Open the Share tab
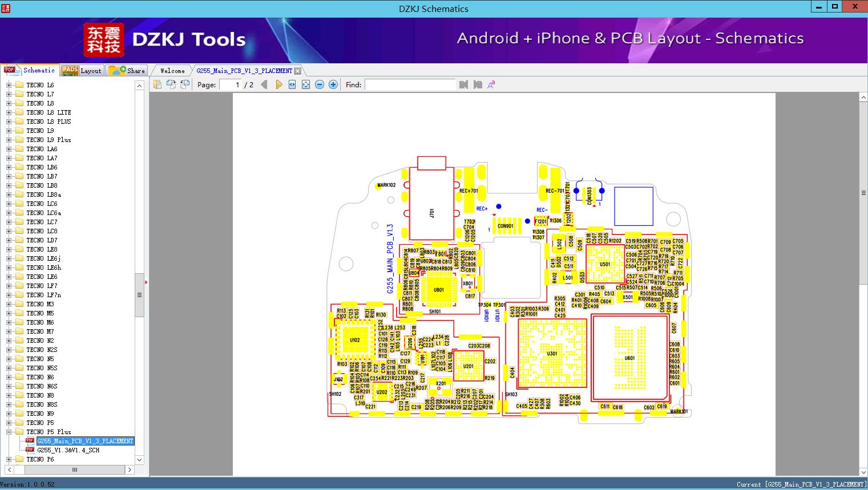868x490 pixels. pyautogui.click(x=127, y=71)
